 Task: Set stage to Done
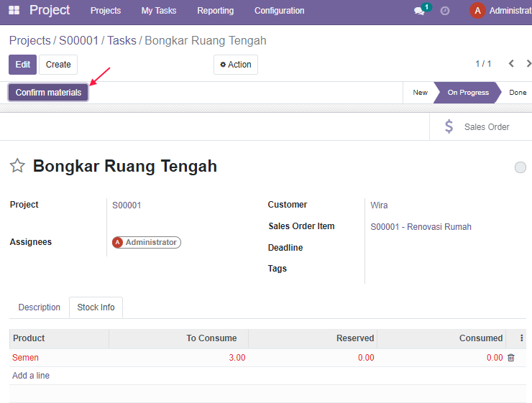[x=517, y=93]
